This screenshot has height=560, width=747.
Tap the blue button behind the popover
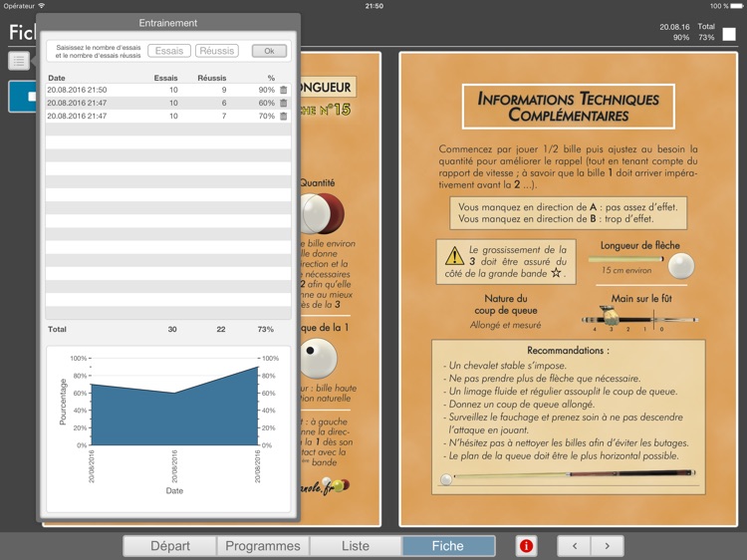click(x=22, y=97)
